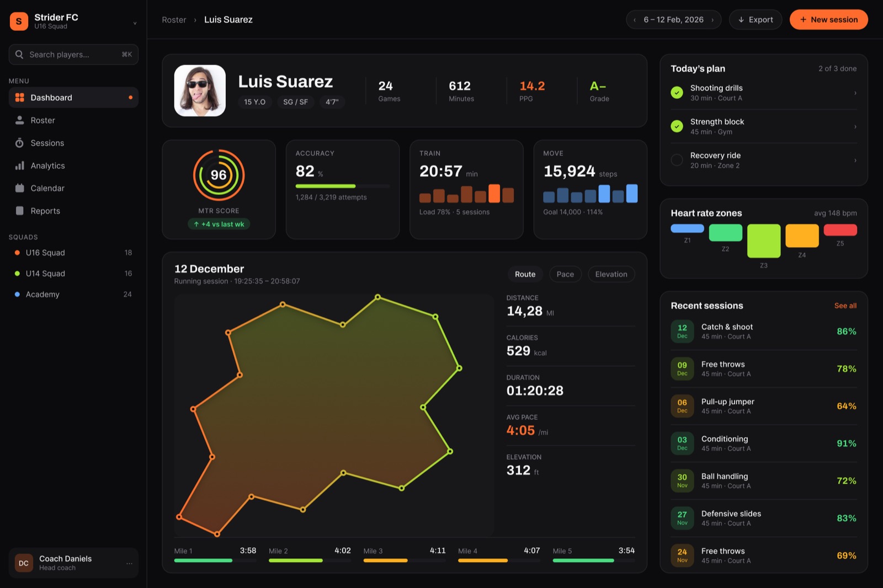The width and height of the screenshot is (883, 588).
Task: Open the Roster person icon
Action: coord(20,120)
